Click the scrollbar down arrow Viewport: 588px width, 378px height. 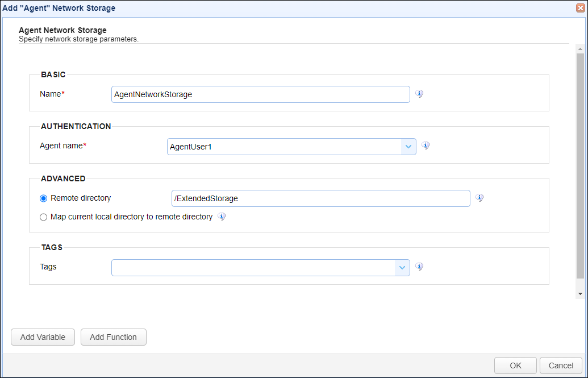[x=580, y=294]
